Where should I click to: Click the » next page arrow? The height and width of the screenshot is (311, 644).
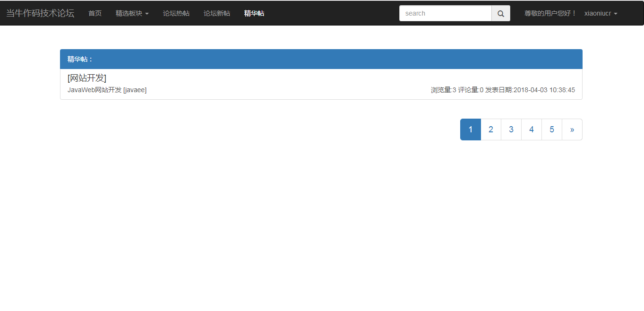click(x=572, y=130)
